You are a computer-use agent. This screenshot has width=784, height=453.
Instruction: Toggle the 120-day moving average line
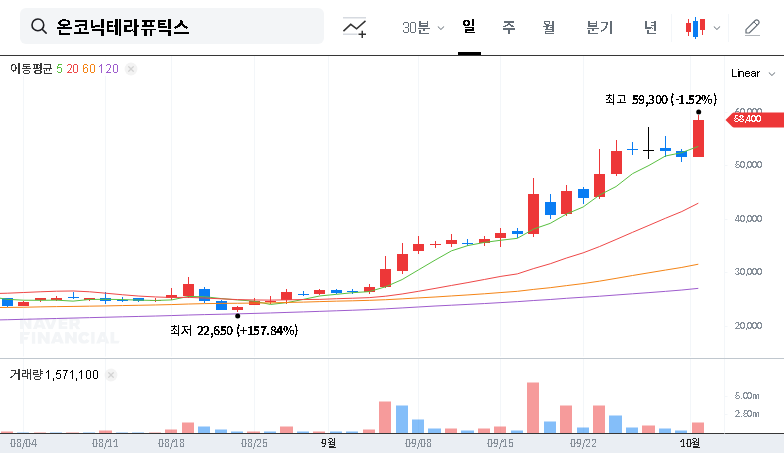pyautogui.click(x=110, y=69)
